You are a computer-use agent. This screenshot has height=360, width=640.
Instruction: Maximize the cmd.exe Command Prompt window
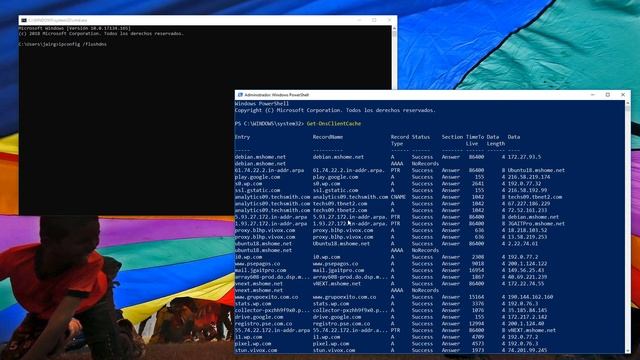pos(374,20)
